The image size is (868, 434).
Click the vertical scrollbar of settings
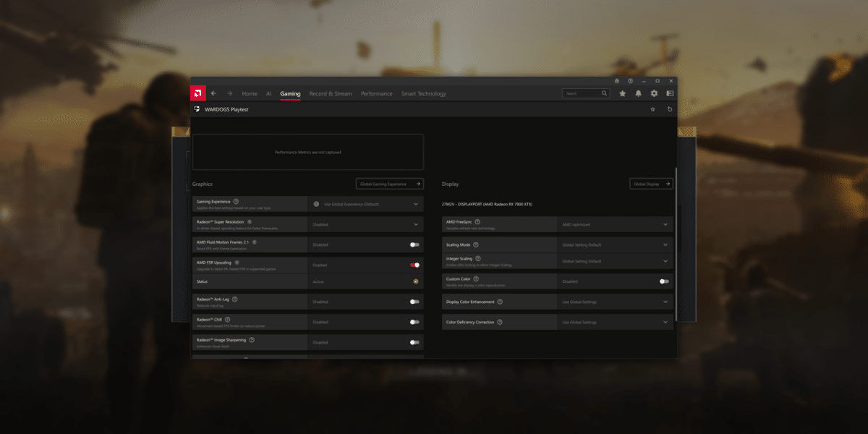tap(676, 244)
